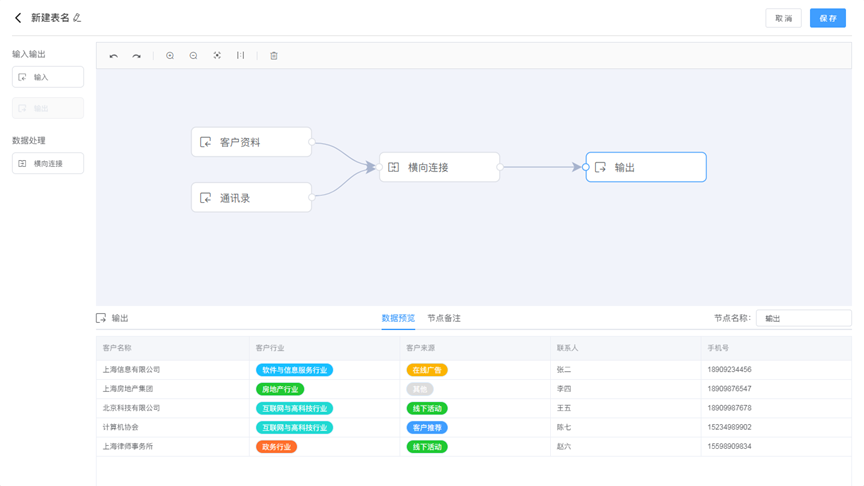Select the 通讯录 input node

(251, 198)
